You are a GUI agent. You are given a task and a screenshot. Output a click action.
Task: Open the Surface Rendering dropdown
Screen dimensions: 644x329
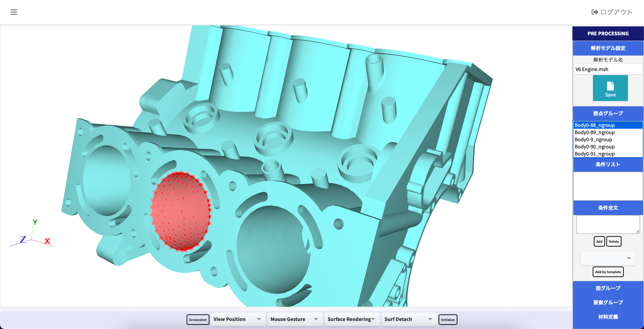click(352, 319)
